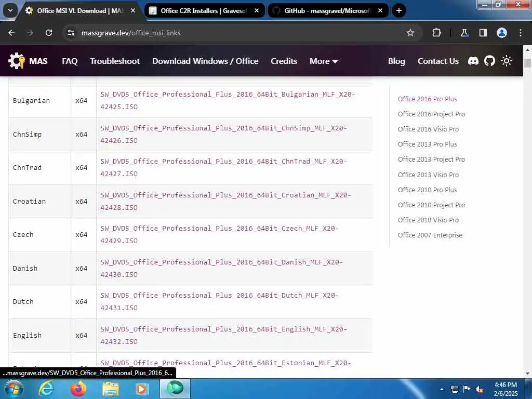Open a new tab with plus button
The height and width of the screenshot is (399, 532).
398,10
